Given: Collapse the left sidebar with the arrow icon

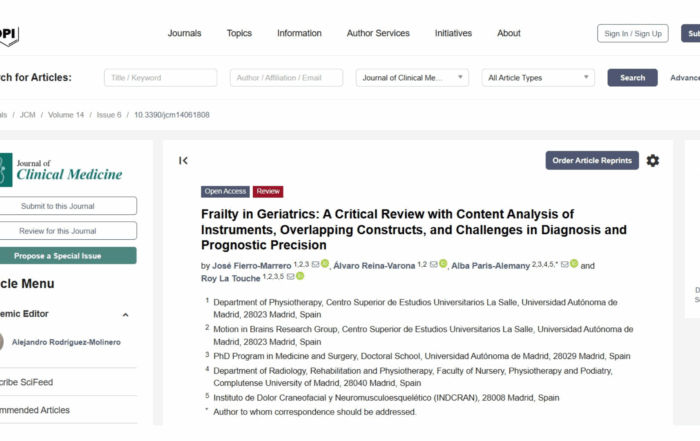Looking at the screenshot, I should click(183, 161).
